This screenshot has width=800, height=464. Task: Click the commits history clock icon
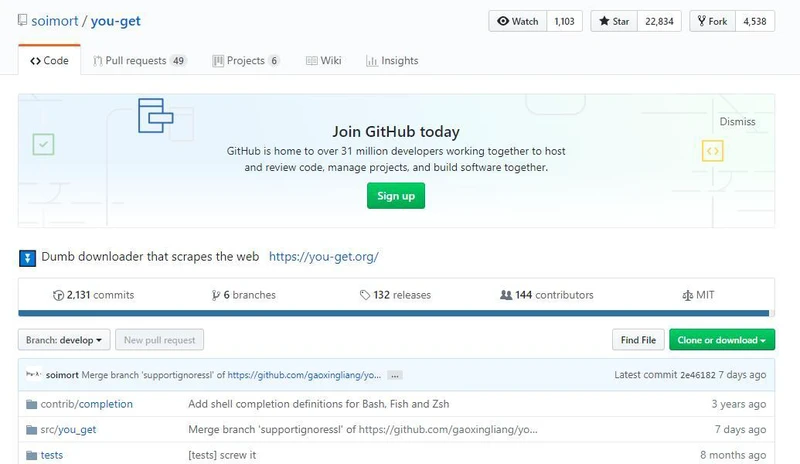coord(58,295)
